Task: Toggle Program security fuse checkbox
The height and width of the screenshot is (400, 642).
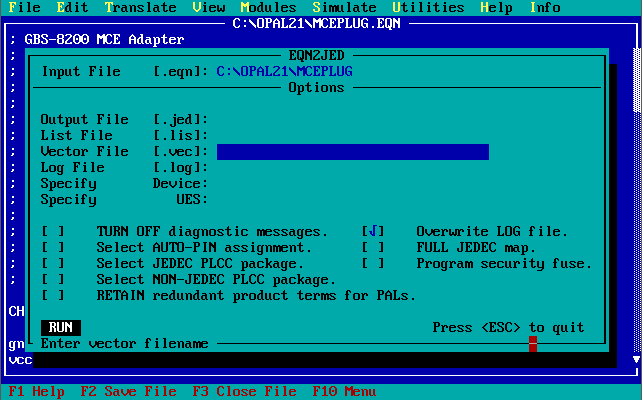Action: click(x=373, y=264)
